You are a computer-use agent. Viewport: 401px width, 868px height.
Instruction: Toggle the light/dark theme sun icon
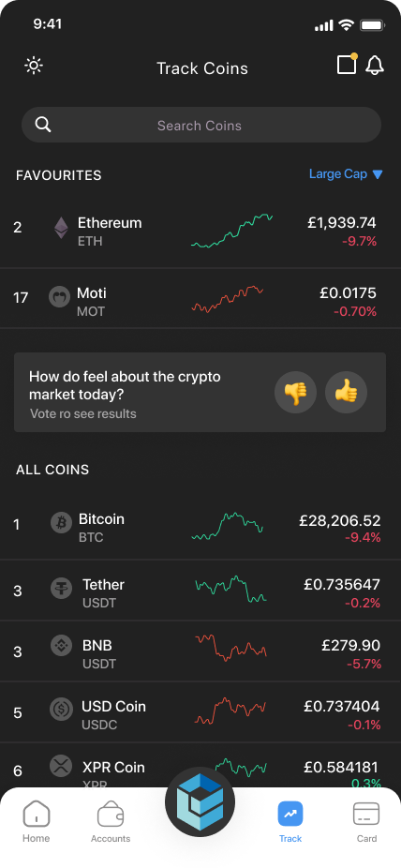click(34, 66)
